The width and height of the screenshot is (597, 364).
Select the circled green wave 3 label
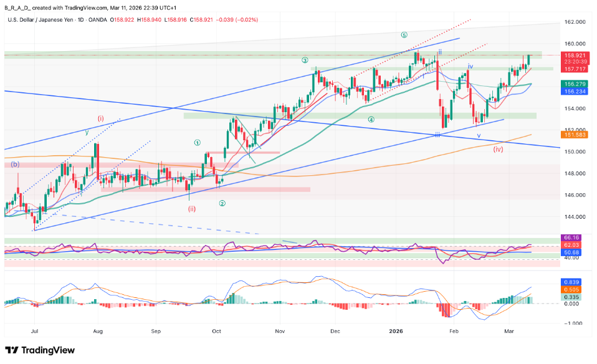click(x=305, y=60)
